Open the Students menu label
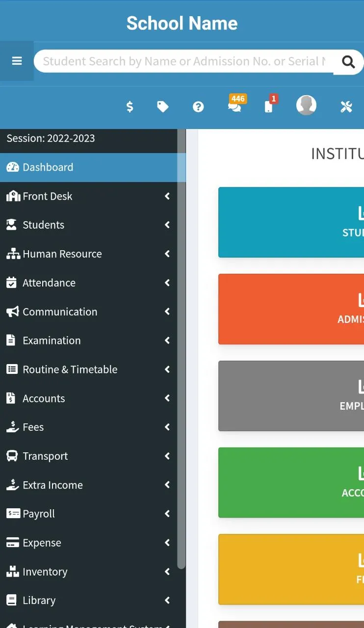Screen dimensions: 364x628 tap(43, 225)
